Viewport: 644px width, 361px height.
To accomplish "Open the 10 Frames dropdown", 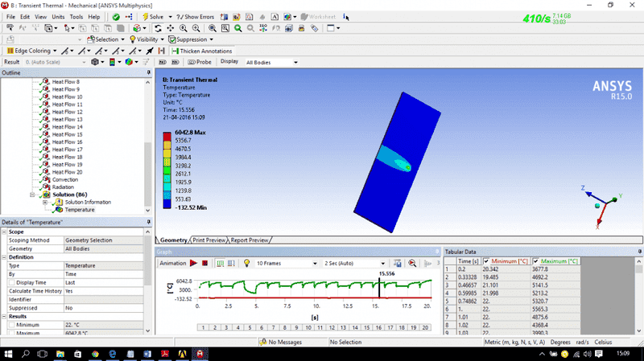I will (314, 263).
